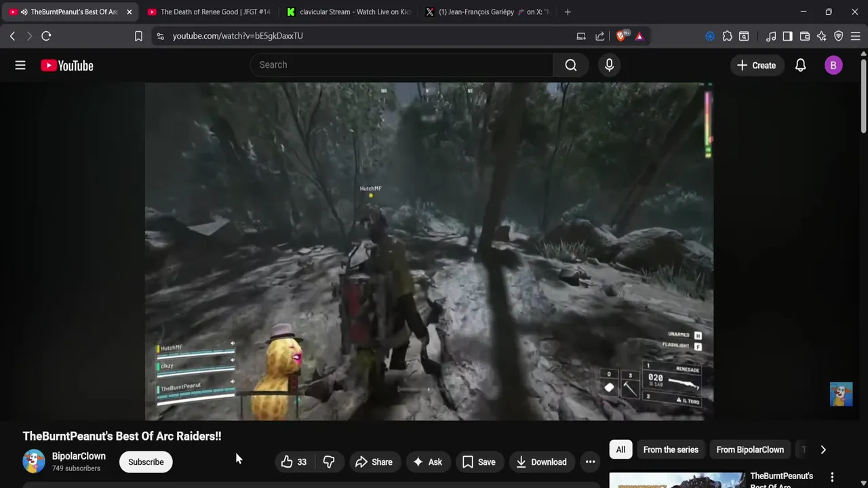Open the BipolarClown channel avatar
The width and height of the screenshot is (868, 488).
point(34,462)
